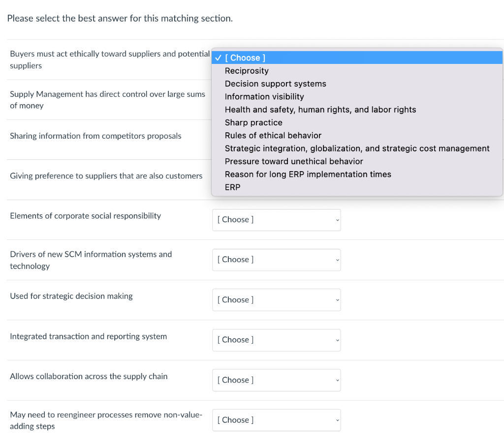Choose "Pressure toward unethical behavior"
This screenshot has width=504, height=446.
[294, 161]
